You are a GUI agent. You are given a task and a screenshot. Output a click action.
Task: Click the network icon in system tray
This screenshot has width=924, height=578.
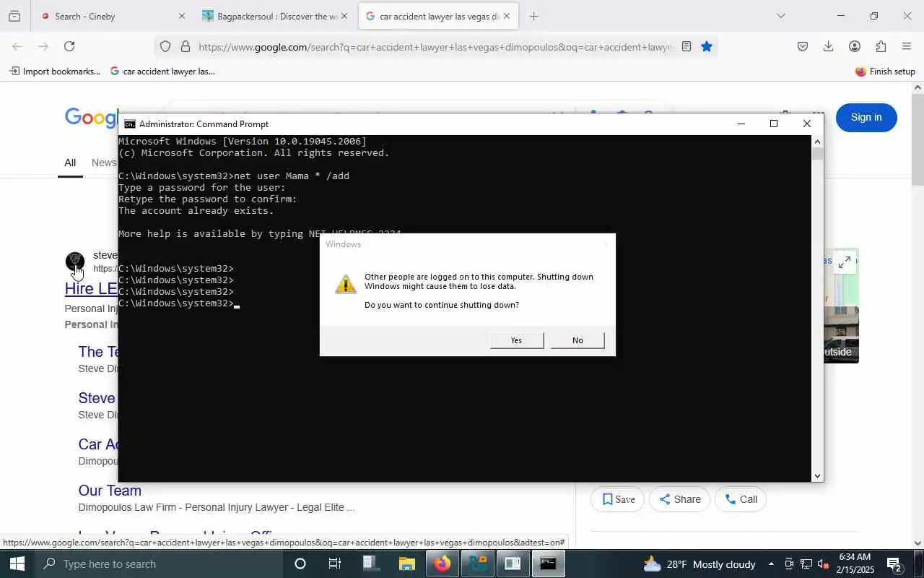[x=806, y=564]
